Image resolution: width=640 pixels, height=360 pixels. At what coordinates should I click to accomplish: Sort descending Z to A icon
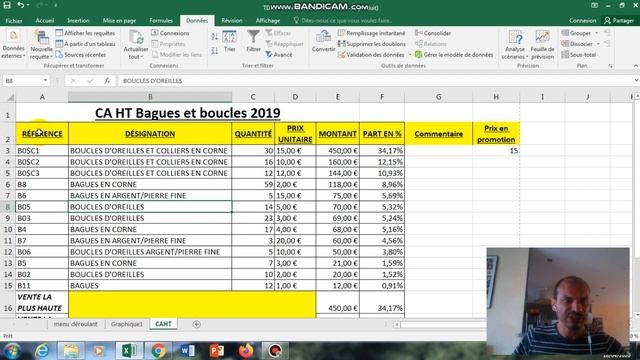pos(215,51)
